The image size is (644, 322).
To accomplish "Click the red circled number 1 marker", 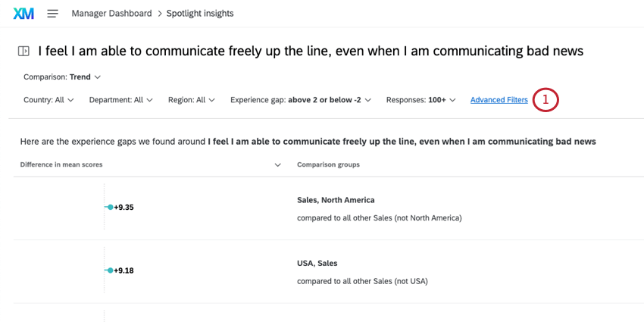I will [546, 100].
